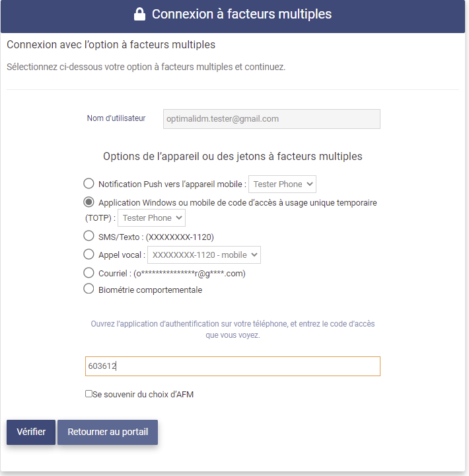The width and height of the screenshot is (469, 476).
Task: Click the Connexion à facteurs multiples header title
Action: (x=242, y=15)
